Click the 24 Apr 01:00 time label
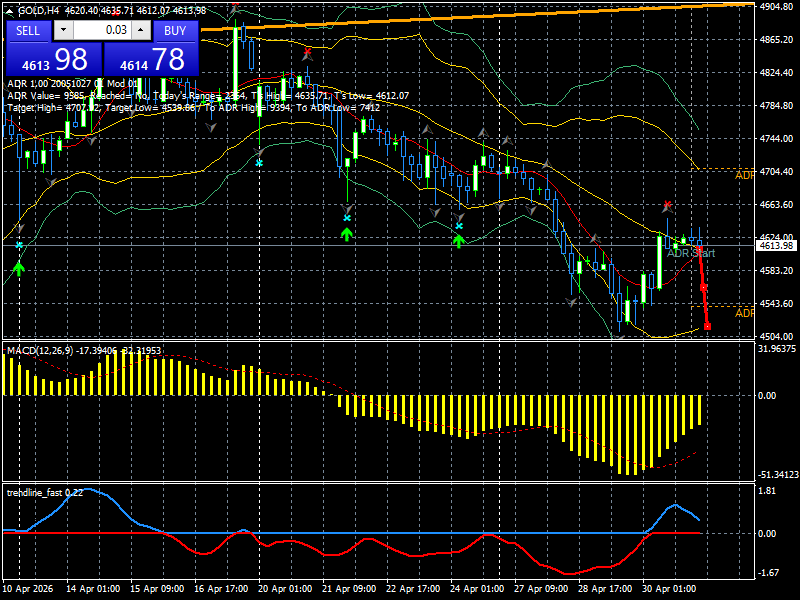 click(x=477, y=588)
